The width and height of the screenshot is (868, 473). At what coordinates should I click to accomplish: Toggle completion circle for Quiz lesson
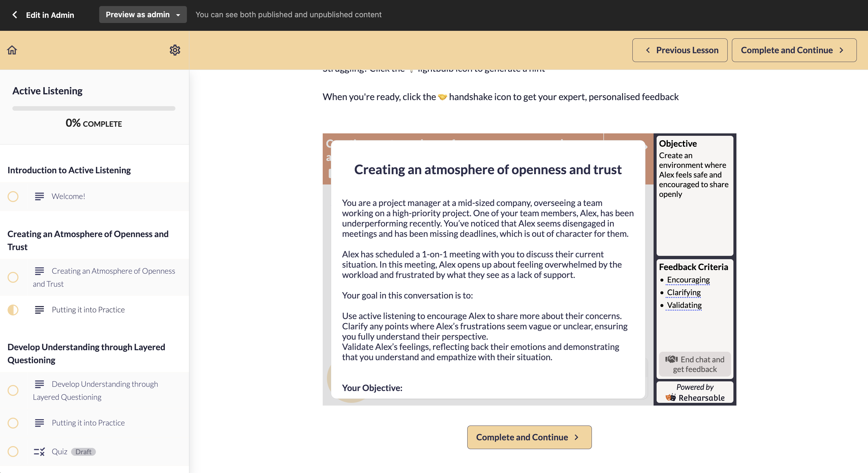13,452
